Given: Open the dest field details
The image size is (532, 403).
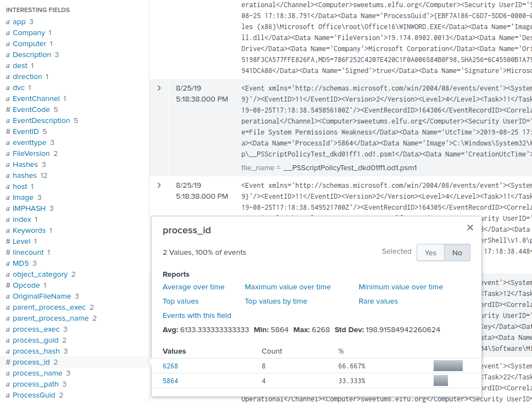Looking at the screenshot, I should [20, 65].
